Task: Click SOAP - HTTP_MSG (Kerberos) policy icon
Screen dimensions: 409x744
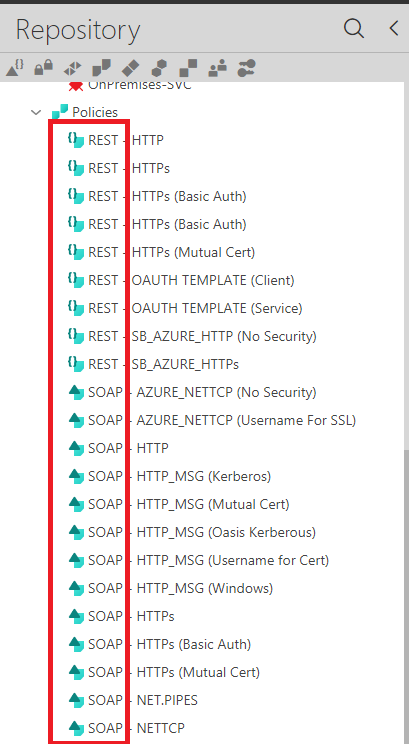Action: 76,476
